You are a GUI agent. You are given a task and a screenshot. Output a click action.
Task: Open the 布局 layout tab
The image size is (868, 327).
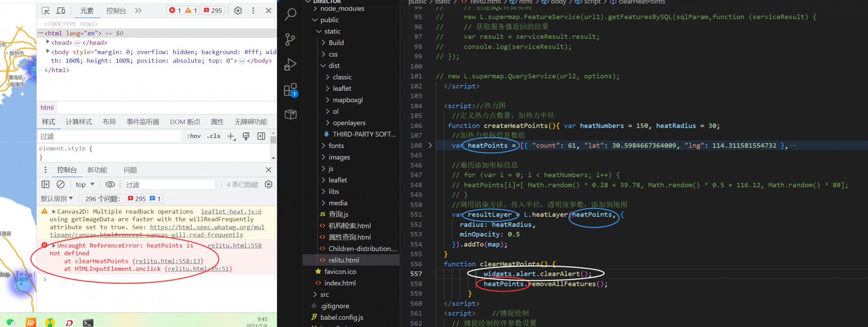click(109, 121)
